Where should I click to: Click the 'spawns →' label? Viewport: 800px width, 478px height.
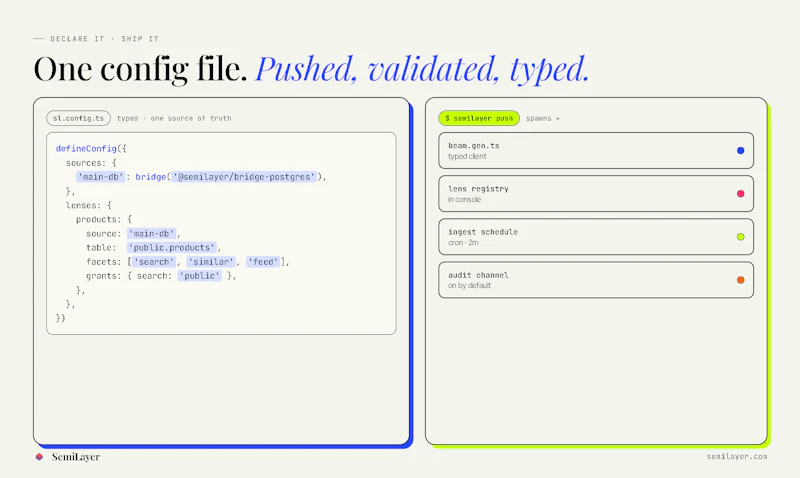point(542,118)
